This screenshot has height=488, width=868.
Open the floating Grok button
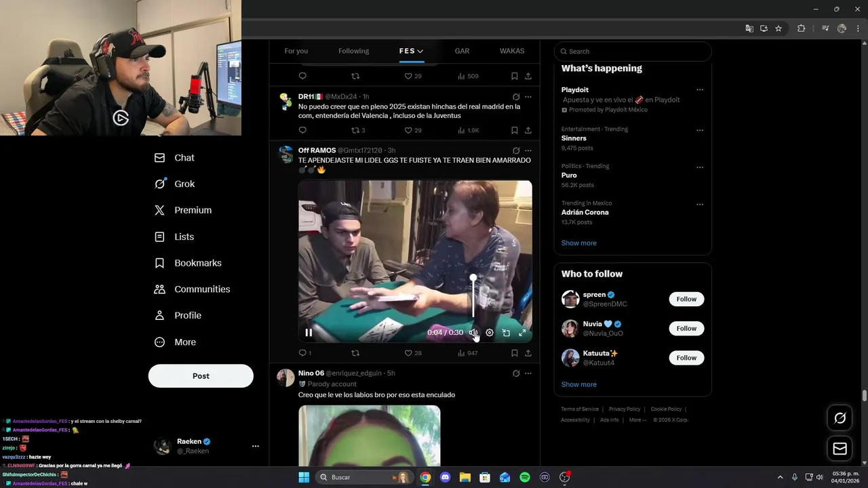[840, 418]
